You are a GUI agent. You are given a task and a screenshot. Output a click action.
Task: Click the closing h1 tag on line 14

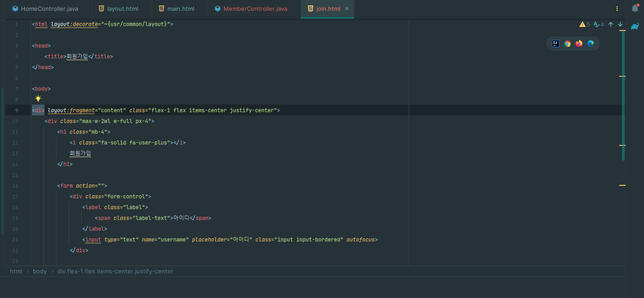[65, 164]
